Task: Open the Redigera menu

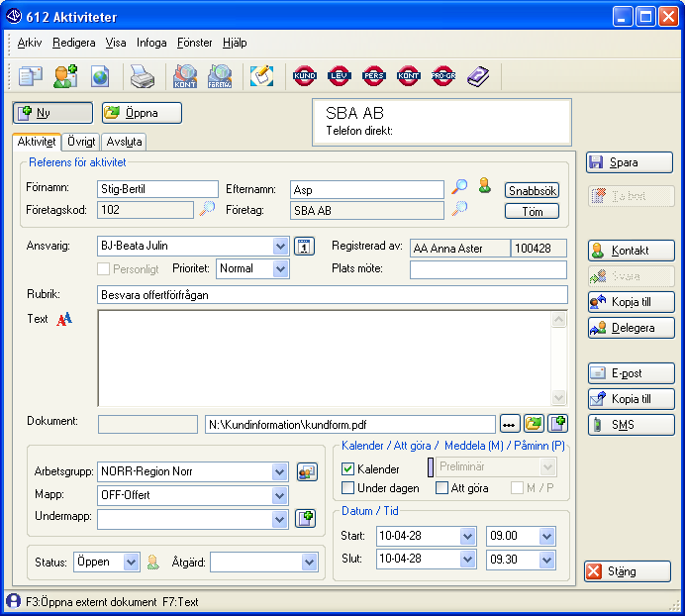Action: pyautogui.click(x=74, y=43)
